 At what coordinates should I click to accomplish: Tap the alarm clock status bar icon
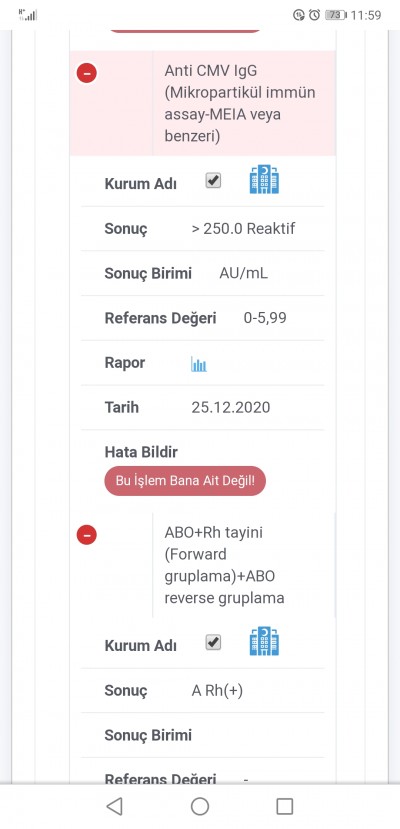pyautogui.click(x=314, y=15)
